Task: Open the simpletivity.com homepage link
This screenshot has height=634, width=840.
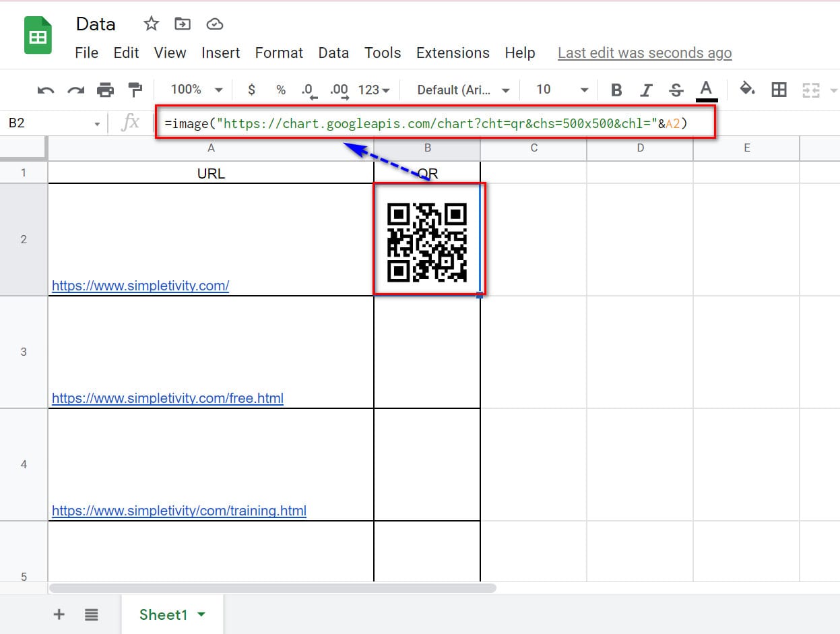Action: point(140,286)
